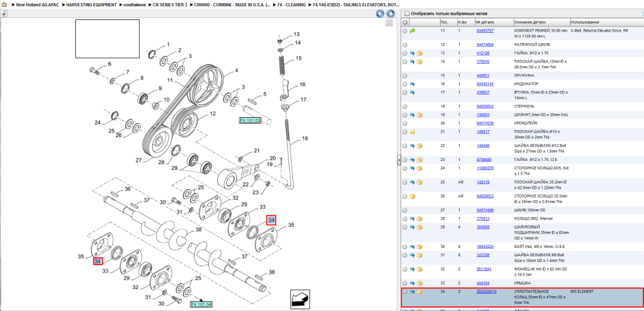The height and width of the screenshot is (311, 644).
Task: Select callout 34 near the right flange
Action: coord(271,221)
